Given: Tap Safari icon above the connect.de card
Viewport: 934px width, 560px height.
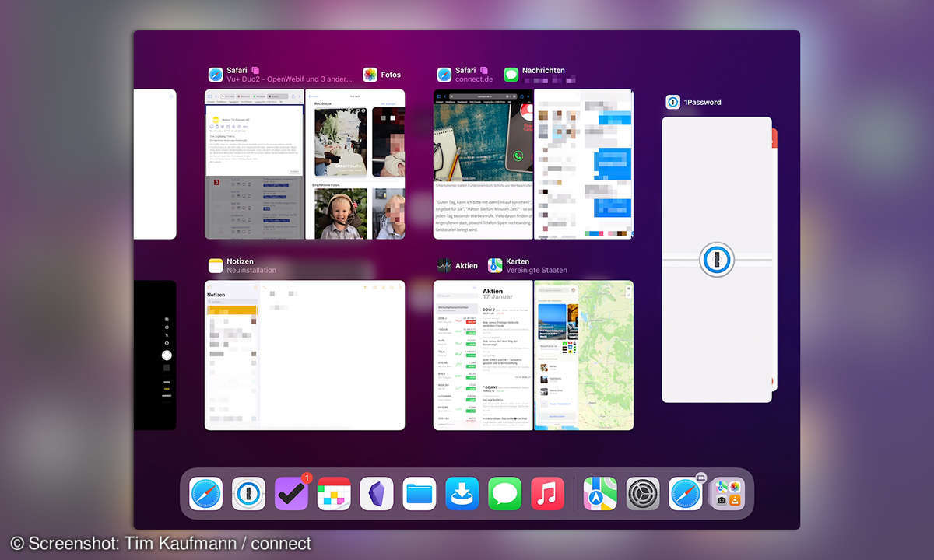Looking at the screenshot, I should click(x=444, y=75).
